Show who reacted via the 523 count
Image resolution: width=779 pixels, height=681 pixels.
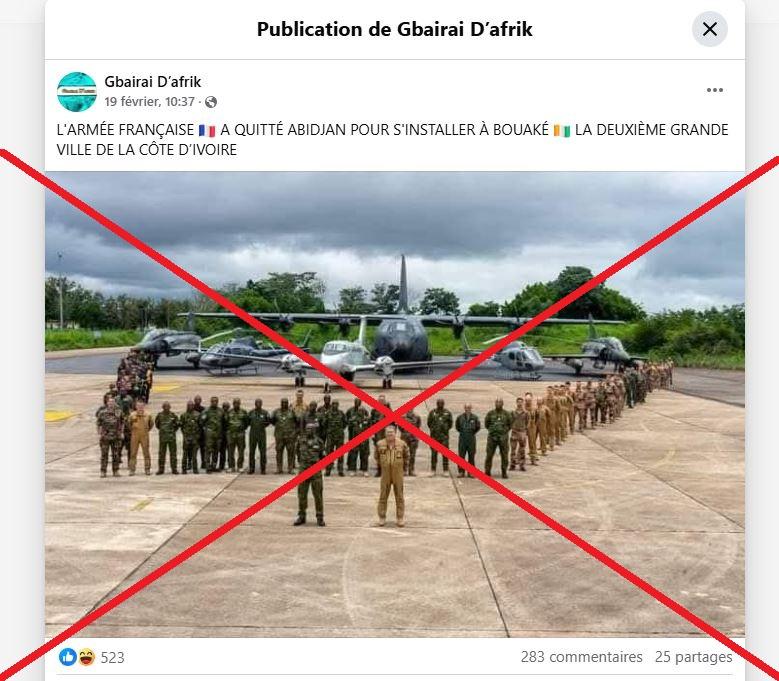(112, 657)
